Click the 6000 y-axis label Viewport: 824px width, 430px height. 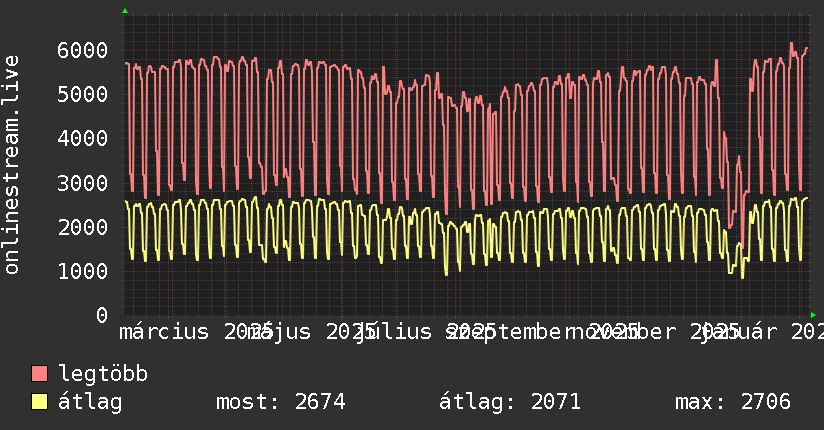(x=83, y=50)
